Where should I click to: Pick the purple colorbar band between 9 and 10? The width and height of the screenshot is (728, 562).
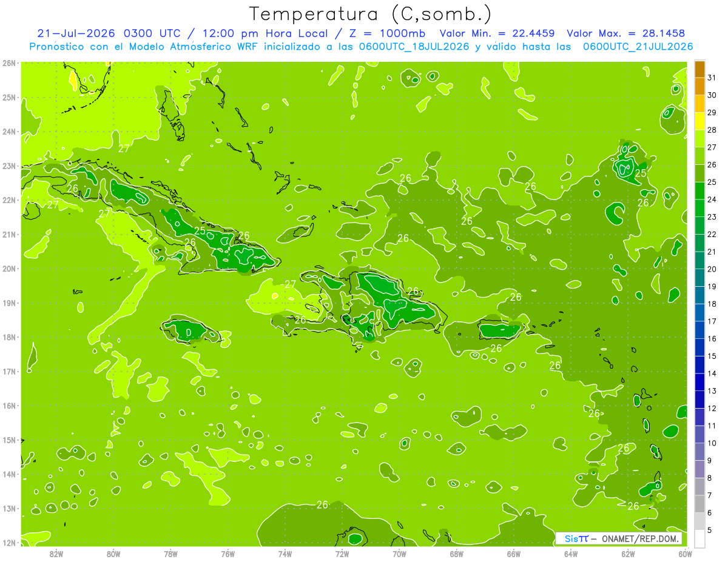point(699,452)
